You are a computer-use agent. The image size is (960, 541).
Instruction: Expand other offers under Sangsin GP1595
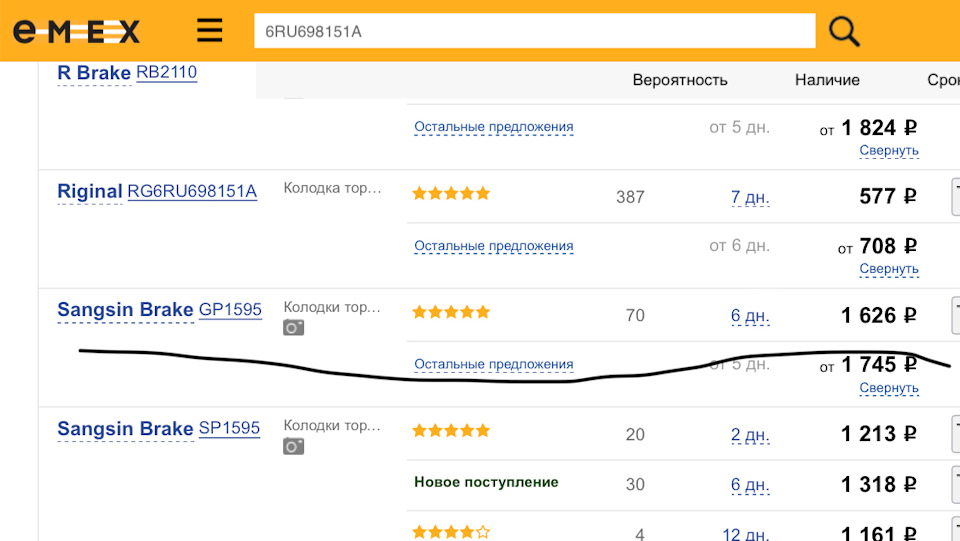[x=494, y=365]
